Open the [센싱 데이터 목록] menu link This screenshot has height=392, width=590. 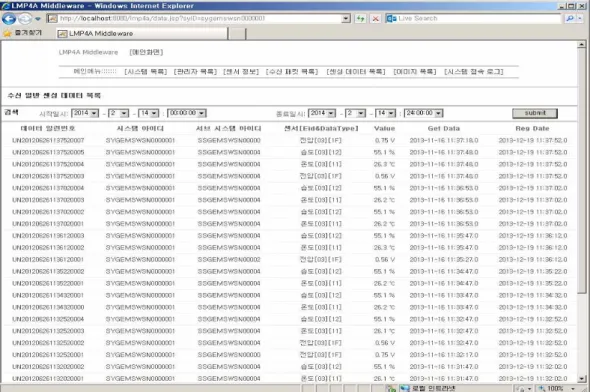(356, 72)
